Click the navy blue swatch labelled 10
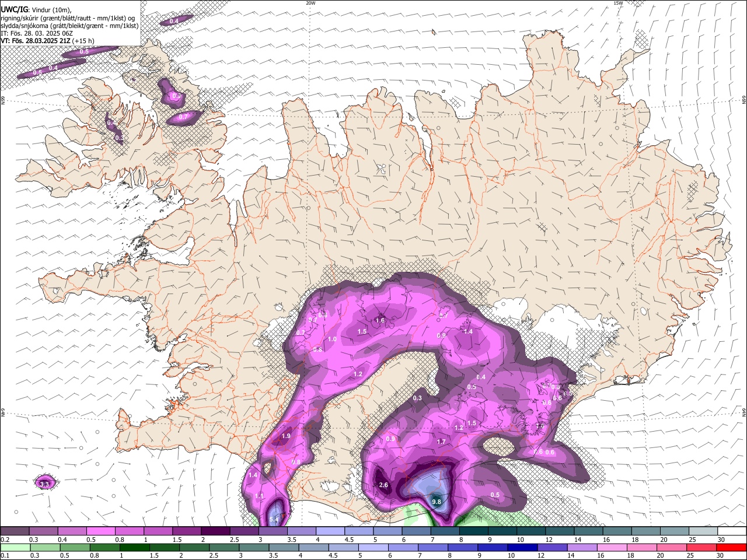The width and height of the screenshot is (747, 560). click(x=521, y=547)
